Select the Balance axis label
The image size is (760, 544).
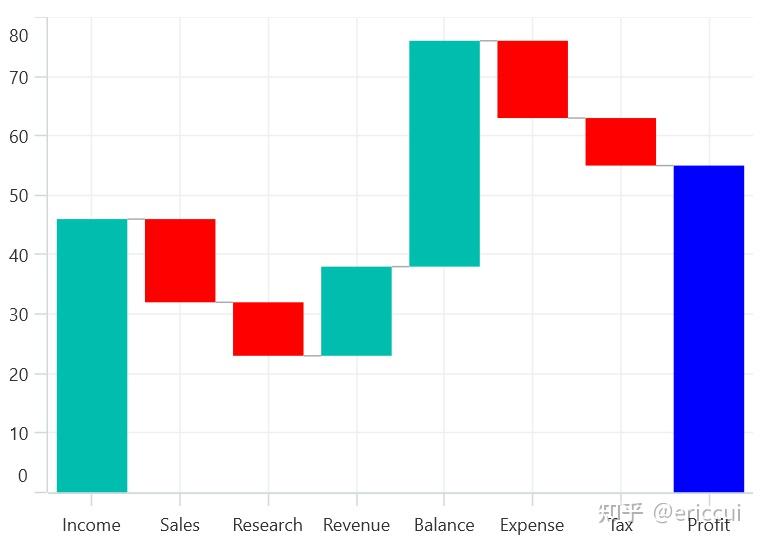444,525
